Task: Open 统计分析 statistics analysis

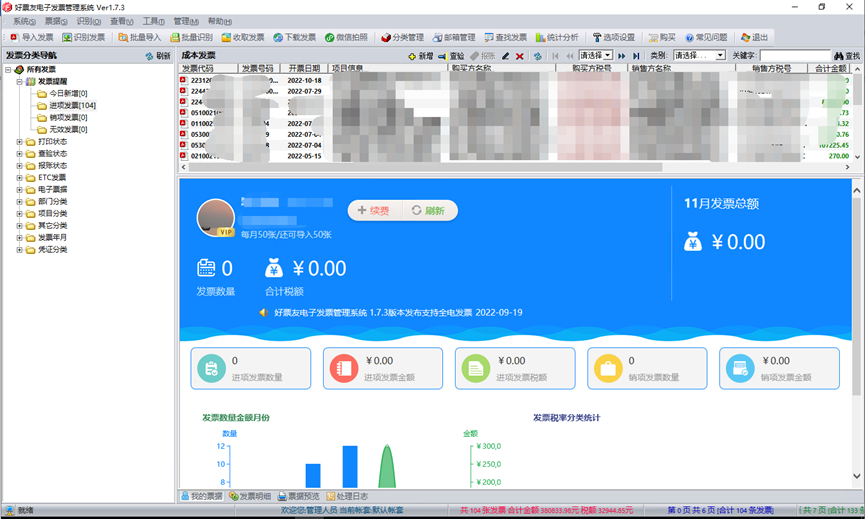Action: click(x=557, y=37)
